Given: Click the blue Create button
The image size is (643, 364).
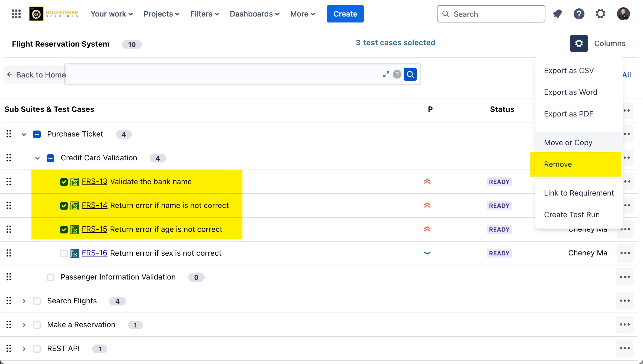Looking at the screenshot, I should 345,14.
